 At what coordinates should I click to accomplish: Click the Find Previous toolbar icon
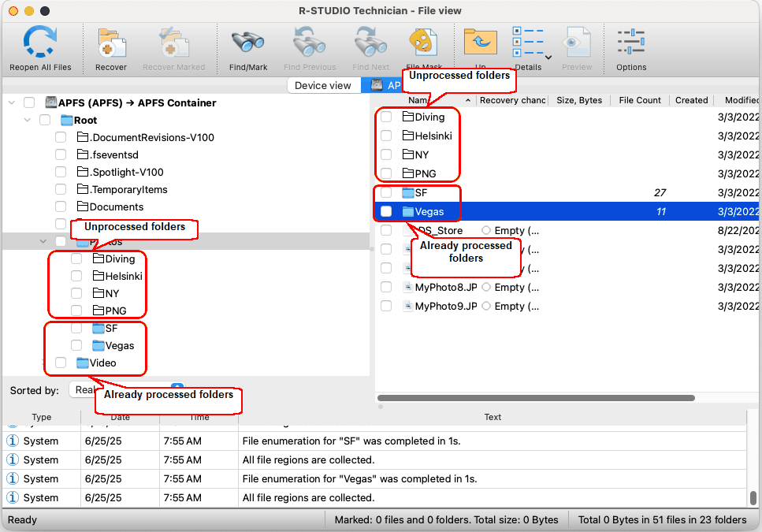tap(310, 43)
